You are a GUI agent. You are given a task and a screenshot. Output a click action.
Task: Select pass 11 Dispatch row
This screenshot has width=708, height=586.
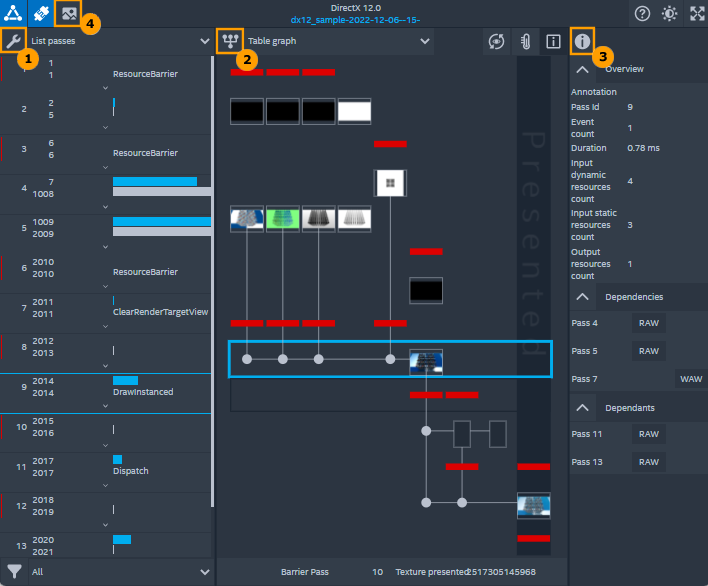click(x=105, y=471)
